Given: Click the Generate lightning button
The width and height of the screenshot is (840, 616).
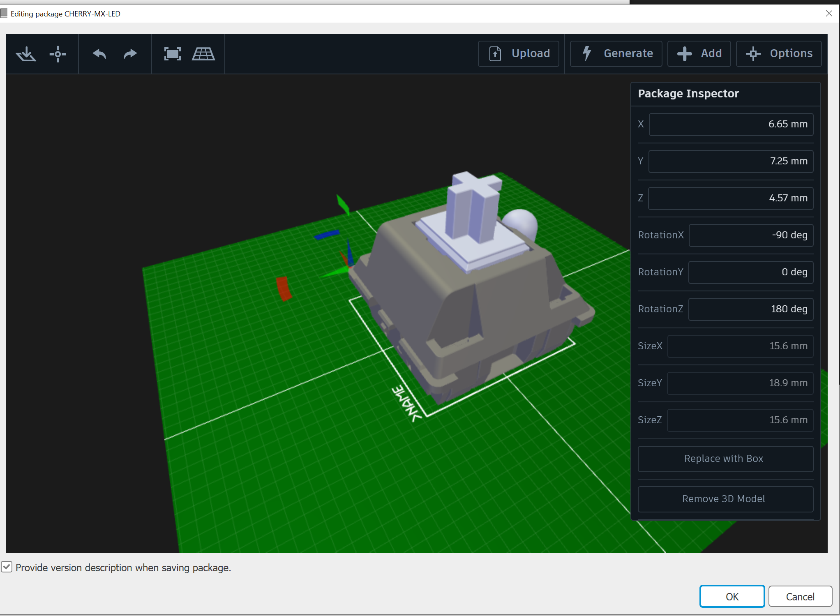Looking at the screenshot, I should click(616, 53).
